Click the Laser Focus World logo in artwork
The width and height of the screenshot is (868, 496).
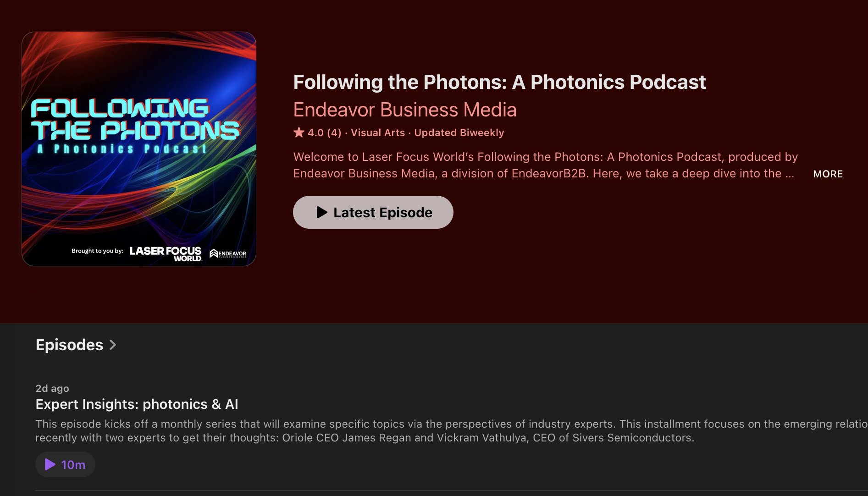point(166,254)
